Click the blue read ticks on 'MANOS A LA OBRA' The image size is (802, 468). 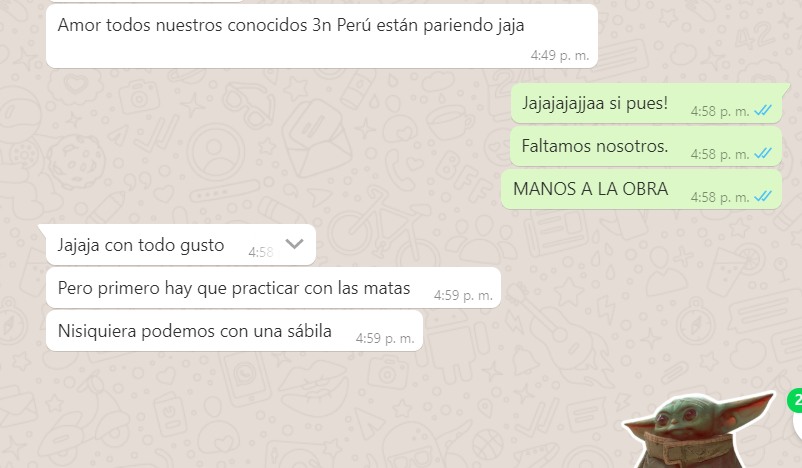763,196
